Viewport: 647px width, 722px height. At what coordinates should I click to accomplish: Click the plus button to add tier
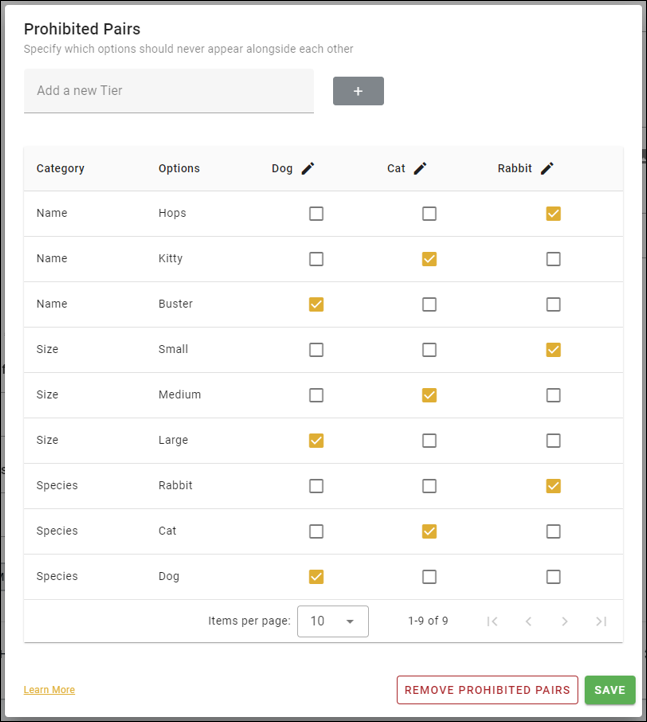click(x=358, y=91)
